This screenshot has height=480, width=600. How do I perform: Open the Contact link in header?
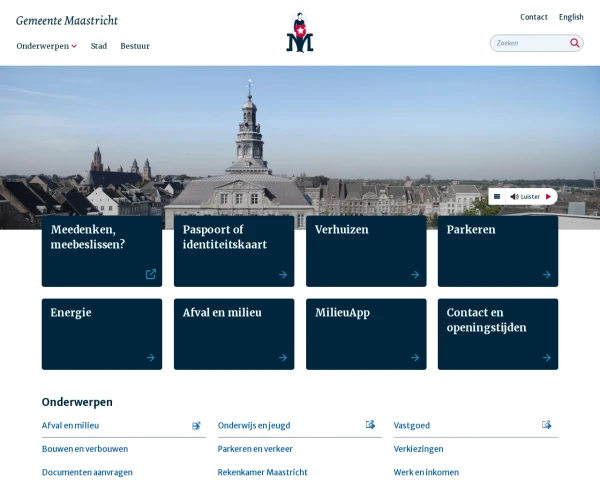pos(534,17)
